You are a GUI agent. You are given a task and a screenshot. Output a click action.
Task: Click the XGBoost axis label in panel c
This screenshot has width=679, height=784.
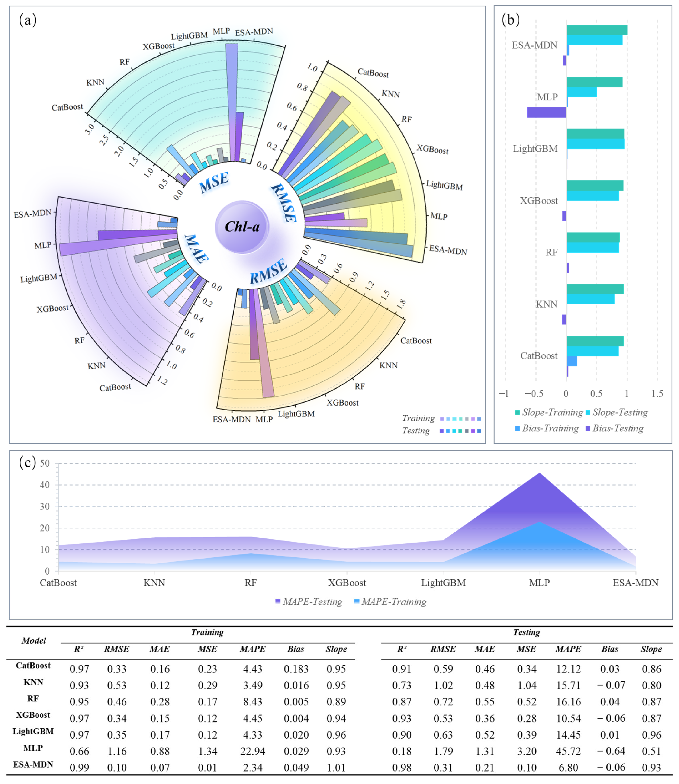(347, 583)
